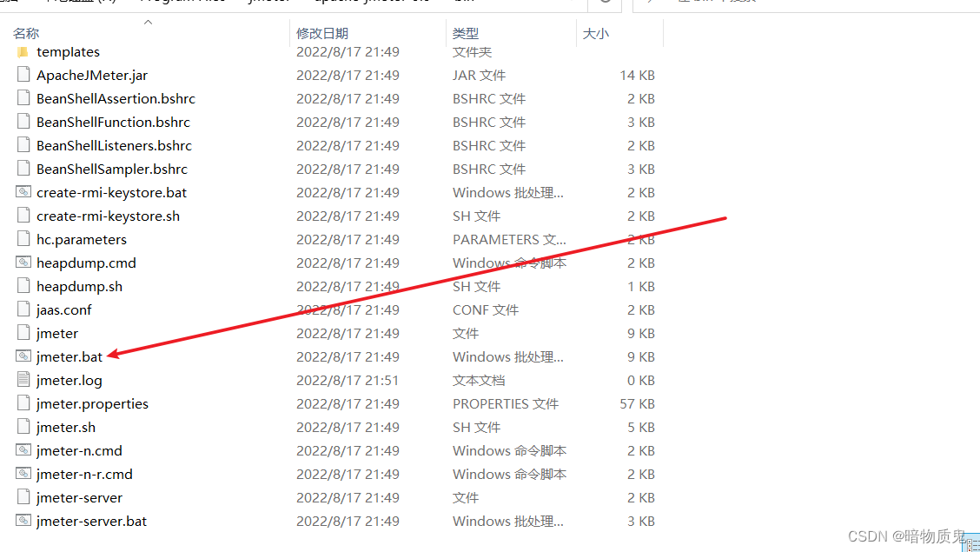The height and width of the screenshot is (552, 980).
Task: Click the BeanShellSampler.bshrc file icon
Action: 23,169
